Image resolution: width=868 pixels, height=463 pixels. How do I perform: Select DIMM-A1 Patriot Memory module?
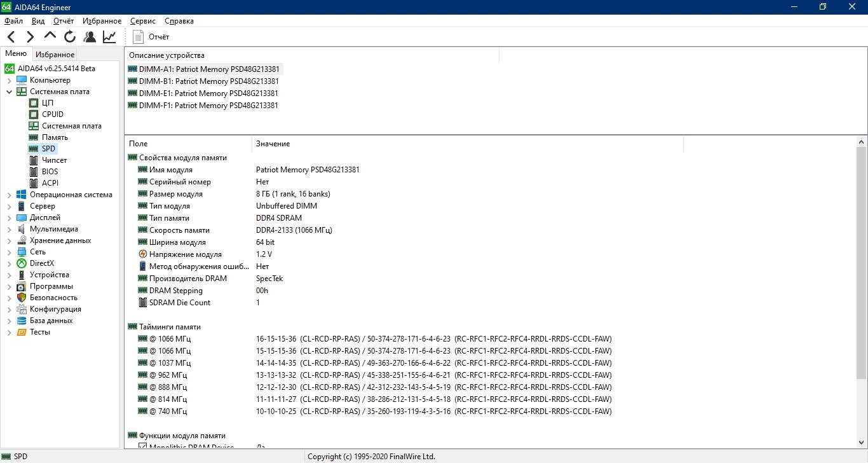tap(203, 69)
